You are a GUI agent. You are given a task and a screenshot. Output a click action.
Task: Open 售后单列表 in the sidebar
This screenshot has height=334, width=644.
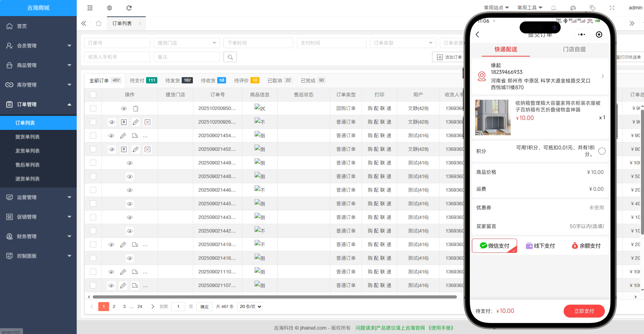pos(27,165)
